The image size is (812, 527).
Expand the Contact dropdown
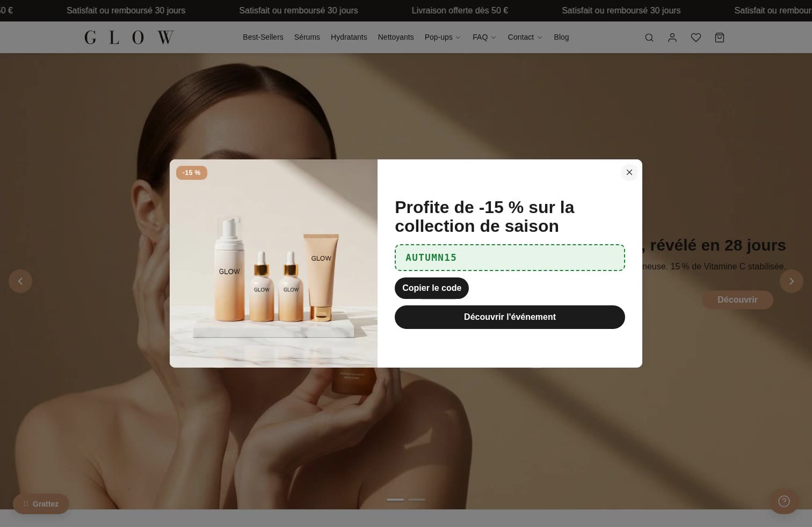525,37
